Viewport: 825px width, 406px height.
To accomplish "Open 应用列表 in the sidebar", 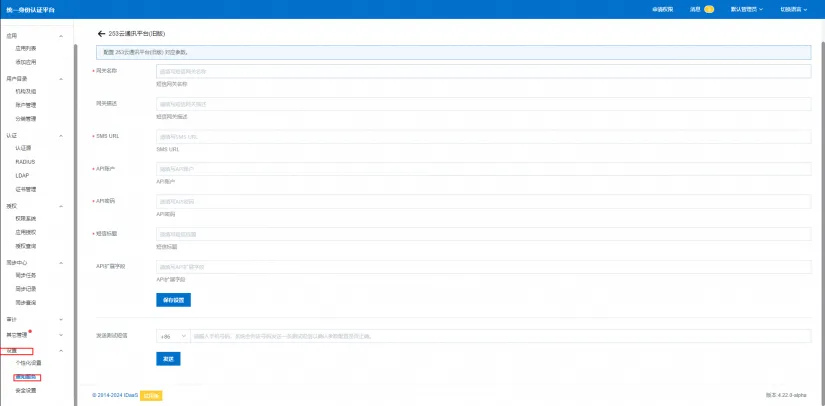I will (26, 48).
